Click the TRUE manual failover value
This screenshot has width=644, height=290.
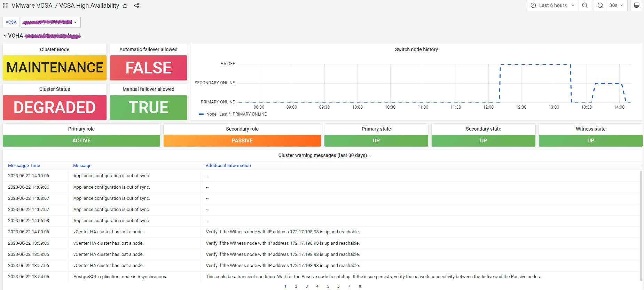click(x=148, y=108)
